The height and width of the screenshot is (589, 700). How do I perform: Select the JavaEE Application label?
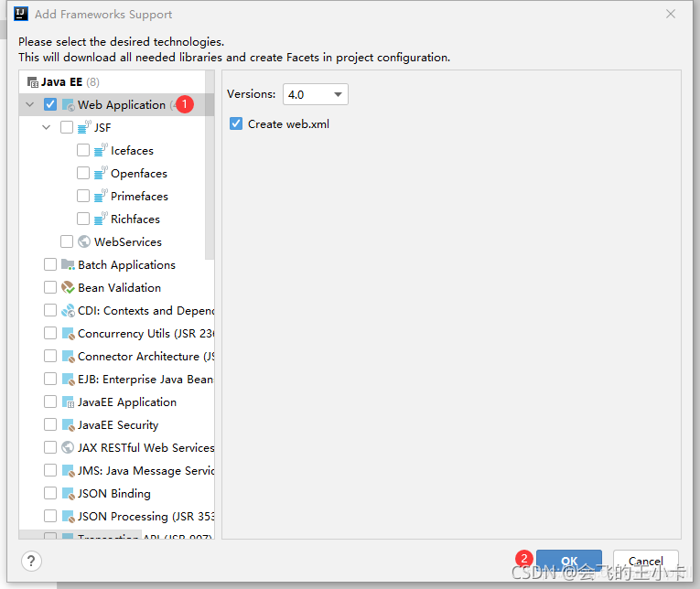click(x=127, y=402)
